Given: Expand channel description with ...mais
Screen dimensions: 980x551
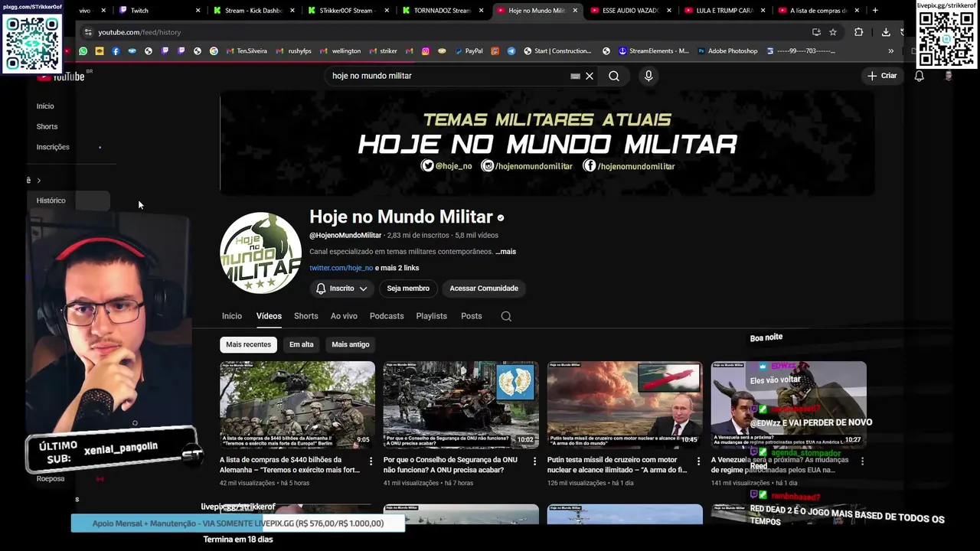Looking at the screenshot, I should pos(505,252).
